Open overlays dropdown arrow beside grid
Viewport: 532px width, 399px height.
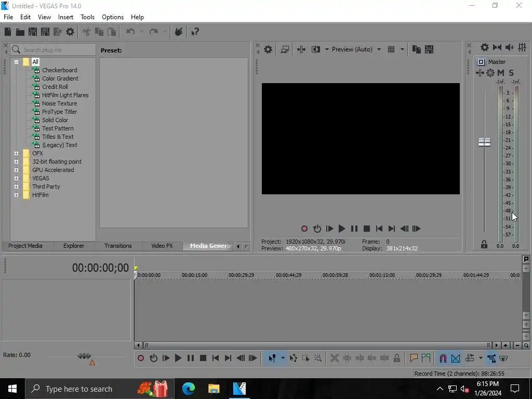click(402, 49)
